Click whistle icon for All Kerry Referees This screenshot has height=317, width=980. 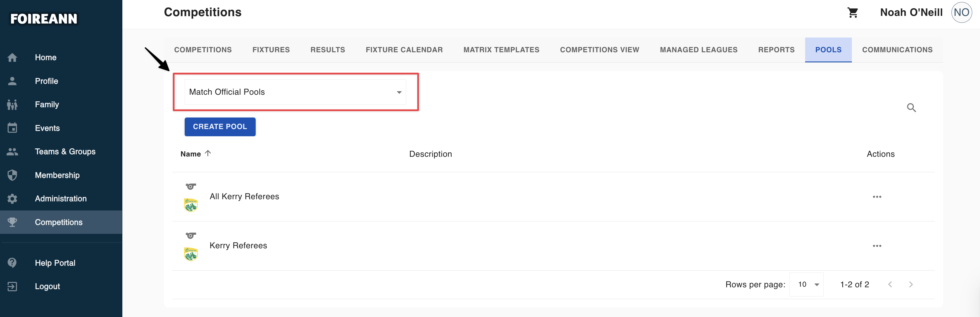190,187
